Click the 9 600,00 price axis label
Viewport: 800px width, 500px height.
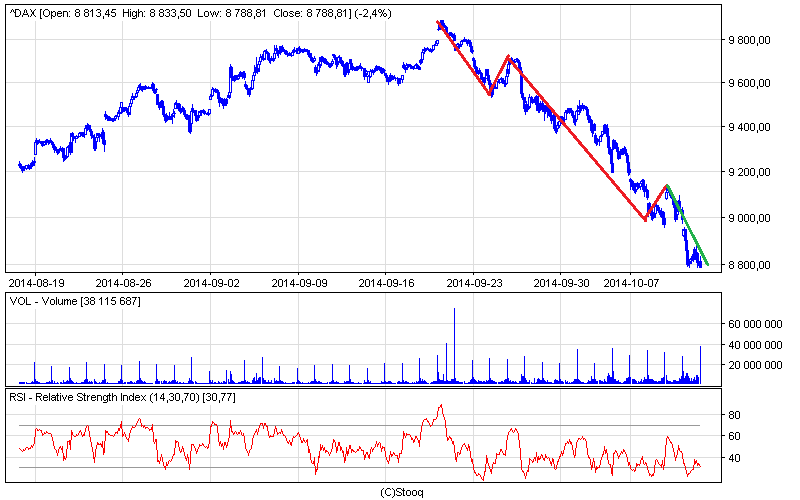(x=749, y=83)
